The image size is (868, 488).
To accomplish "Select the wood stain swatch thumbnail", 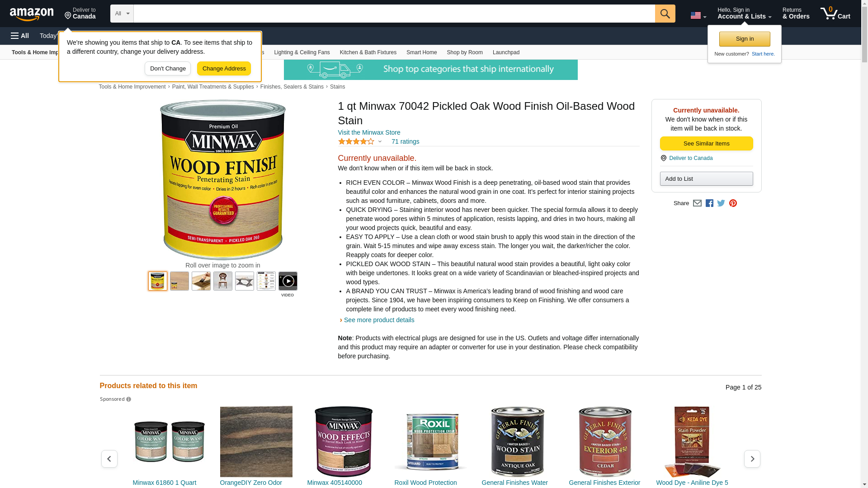I will click(179, 281).
